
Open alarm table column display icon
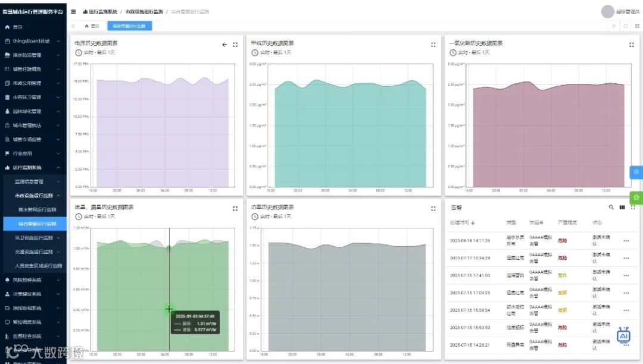(622, 207)
